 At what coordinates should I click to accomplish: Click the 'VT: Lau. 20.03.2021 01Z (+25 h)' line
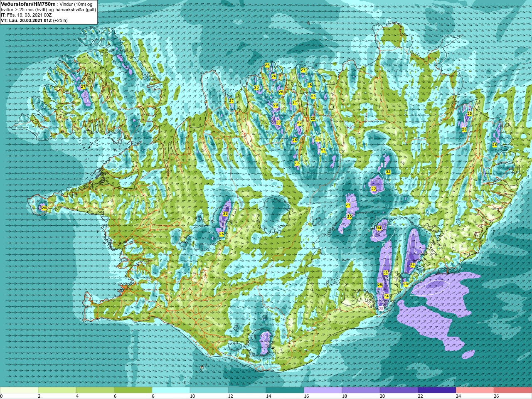pyautogui.click(x=34, y=20)
